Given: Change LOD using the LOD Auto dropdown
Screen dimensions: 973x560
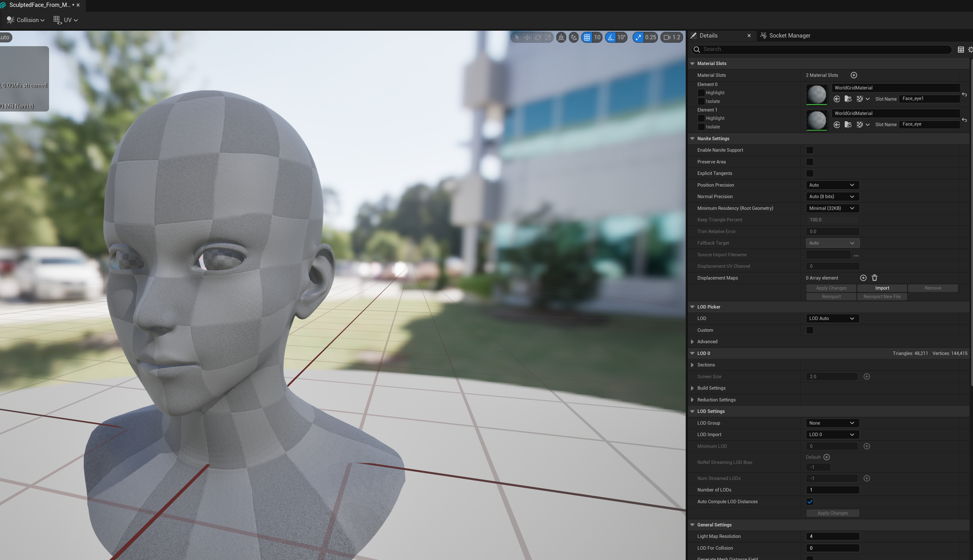Looking at the screenshot, I should pyautogui.click(x=832, y=318).
